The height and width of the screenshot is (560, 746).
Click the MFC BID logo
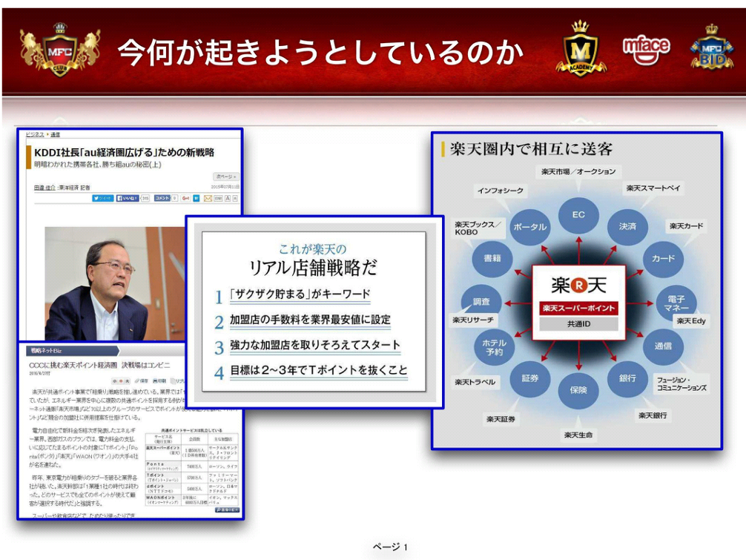[x=712, y=47]
